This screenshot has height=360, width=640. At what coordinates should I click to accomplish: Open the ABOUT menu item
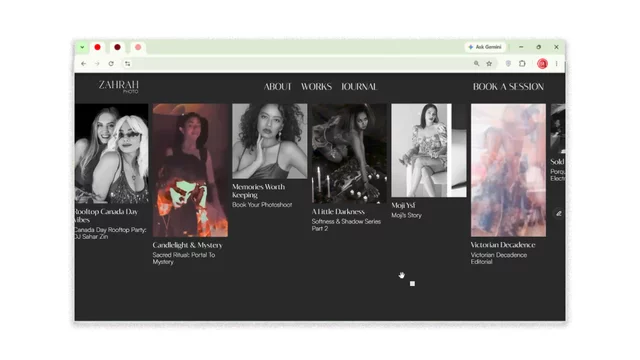(278, 87)
